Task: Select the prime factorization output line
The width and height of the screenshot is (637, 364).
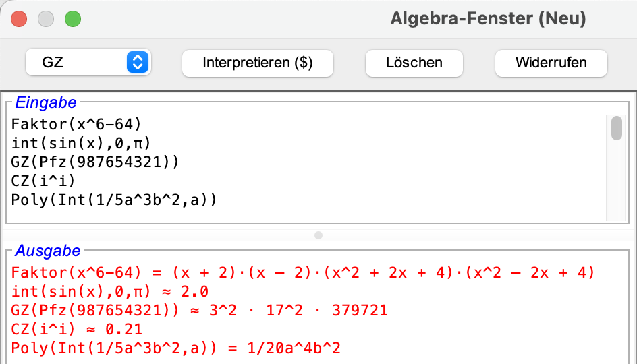Action: pos(200,311)
